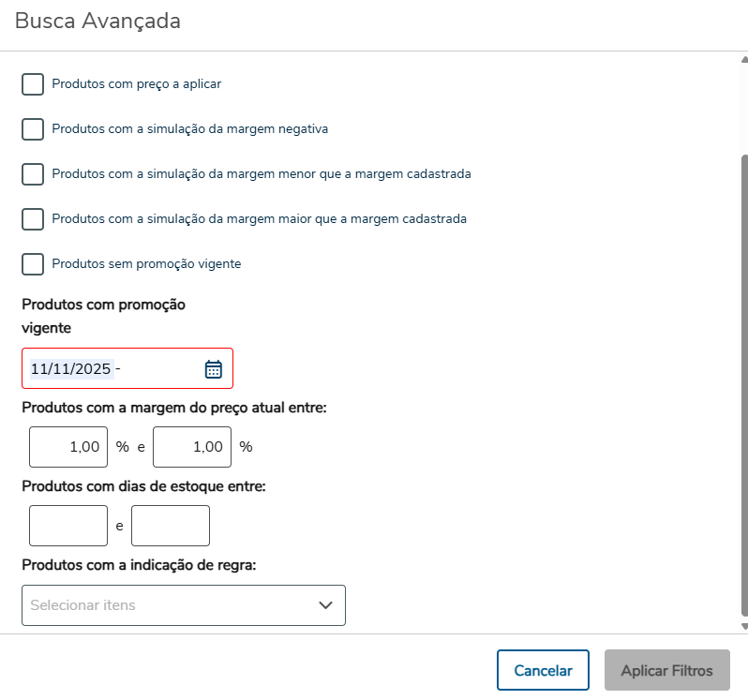
Task: Focus the second margem percentage input
Action: click(192, 447)
